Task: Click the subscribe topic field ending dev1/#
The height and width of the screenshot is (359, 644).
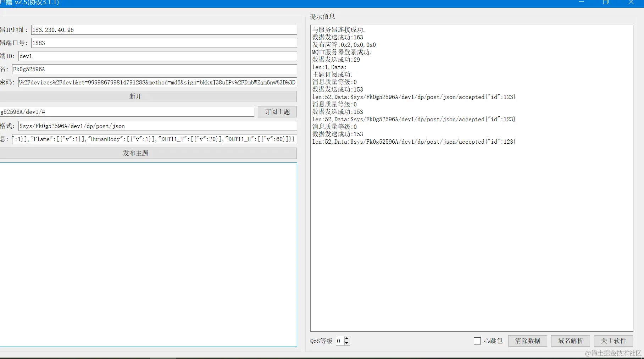Action: point(127,112)
